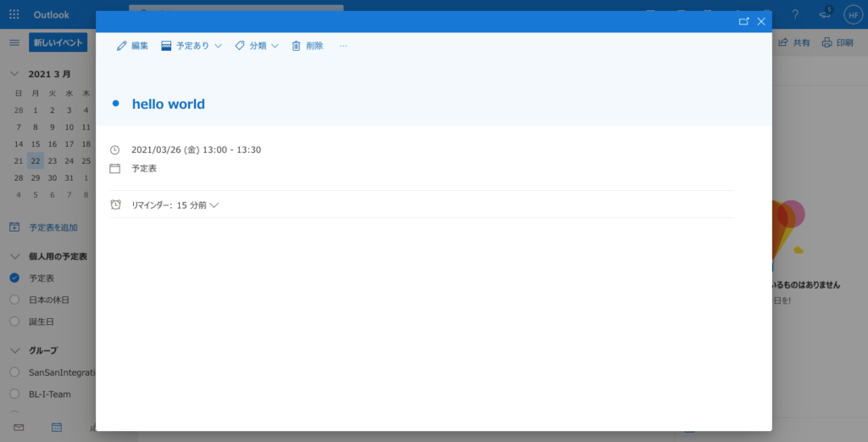Collapse the グループ section
This screenshot has height=442, width=868.
pos(14,350)
